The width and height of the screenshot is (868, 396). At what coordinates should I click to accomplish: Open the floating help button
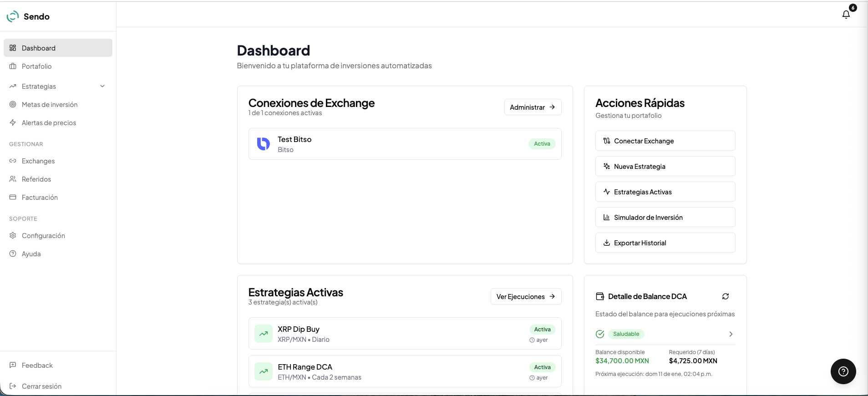[843, 371]
